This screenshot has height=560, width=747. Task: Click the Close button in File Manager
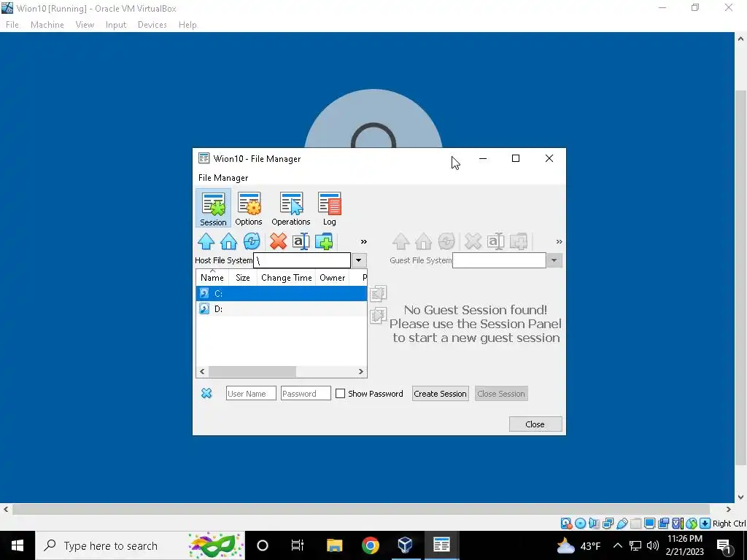[535, 424]
